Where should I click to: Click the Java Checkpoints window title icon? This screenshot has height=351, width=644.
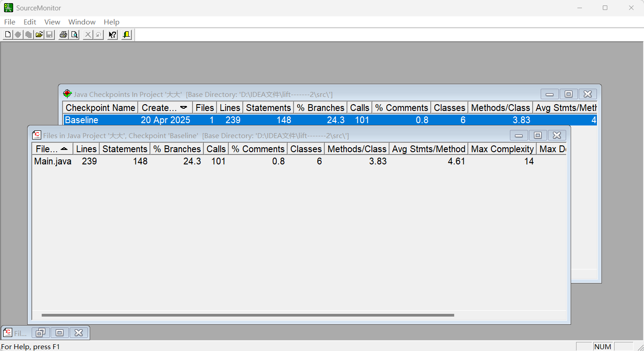click(x=67, y=94)
